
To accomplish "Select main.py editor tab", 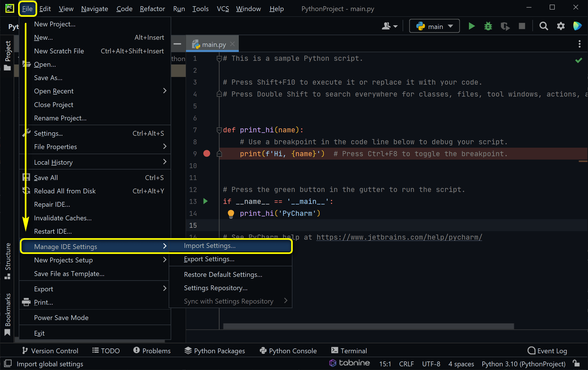I will coord(212,44).
